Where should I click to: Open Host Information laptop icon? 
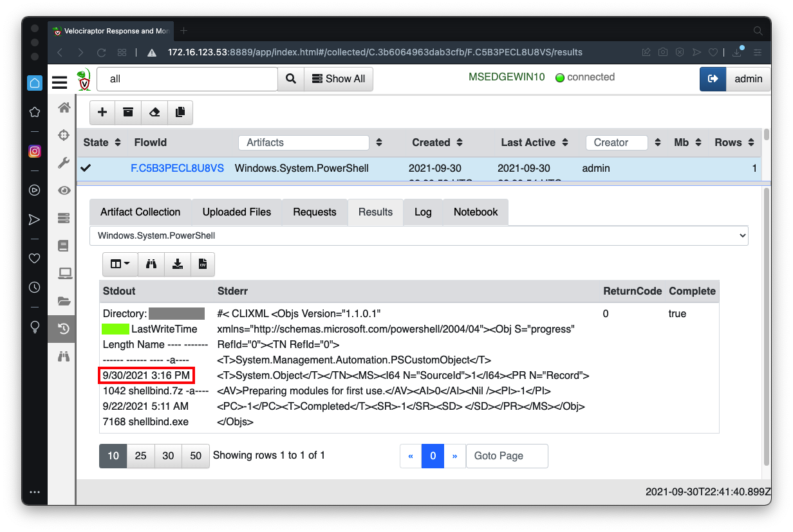click(x=64, y=273)
